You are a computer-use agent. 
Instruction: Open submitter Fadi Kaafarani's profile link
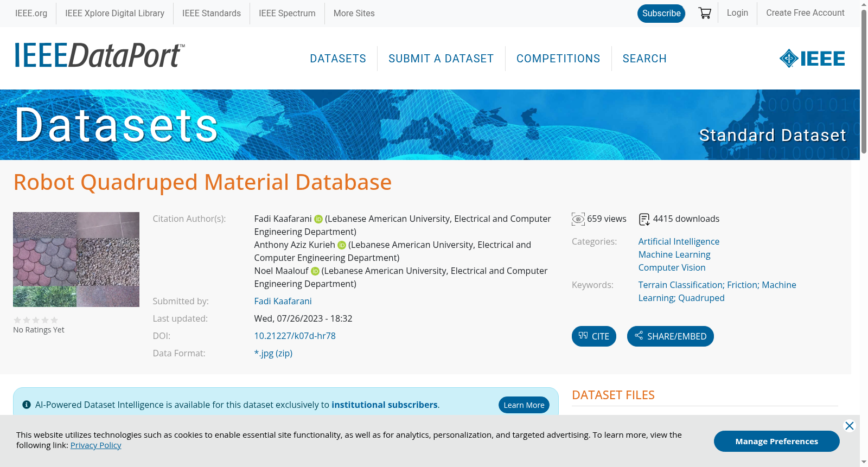pos(283,301)
